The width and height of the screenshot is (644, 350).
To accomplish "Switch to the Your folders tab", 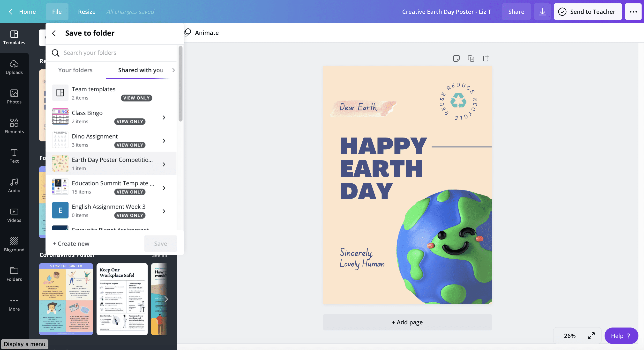I will click(x=75, y=70).
